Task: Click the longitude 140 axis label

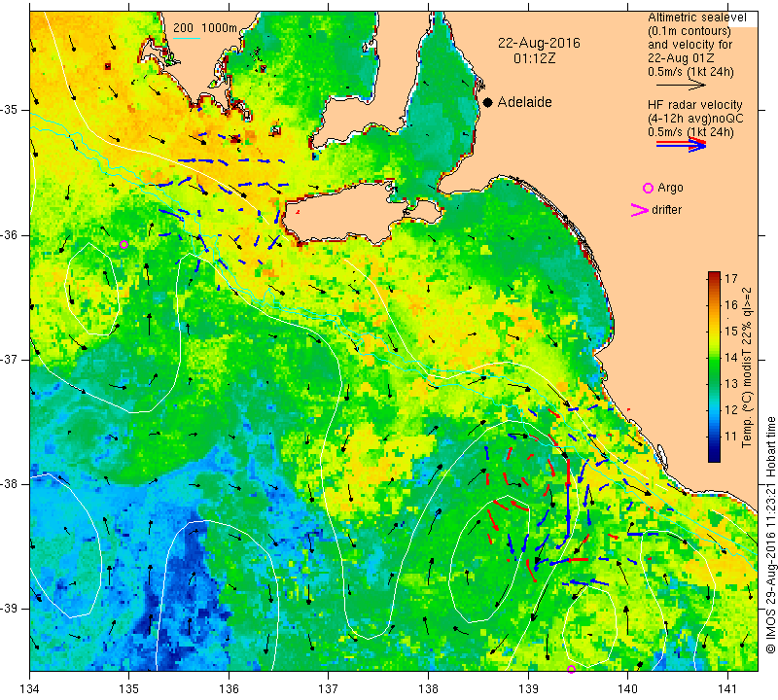Action: [x=627, y=689]
